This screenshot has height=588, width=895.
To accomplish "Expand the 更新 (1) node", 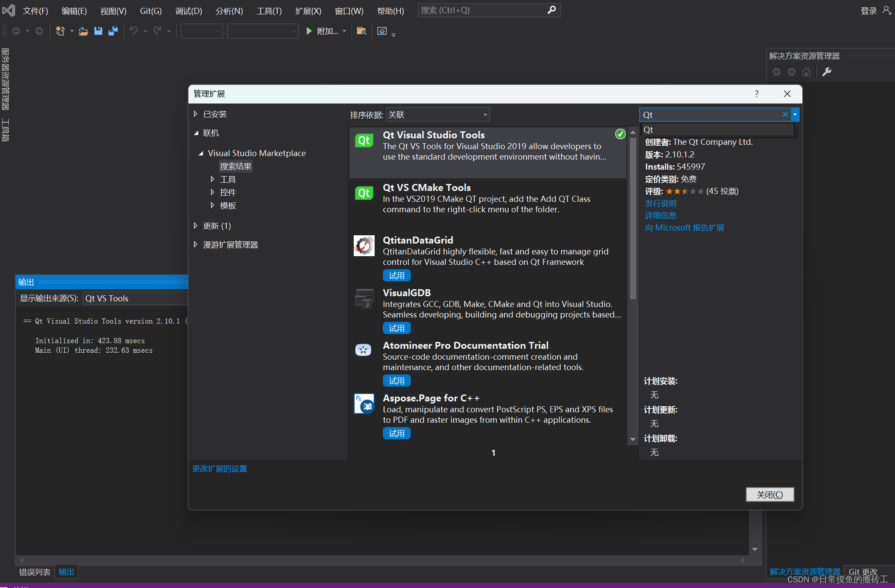I will tap(195, 226).
